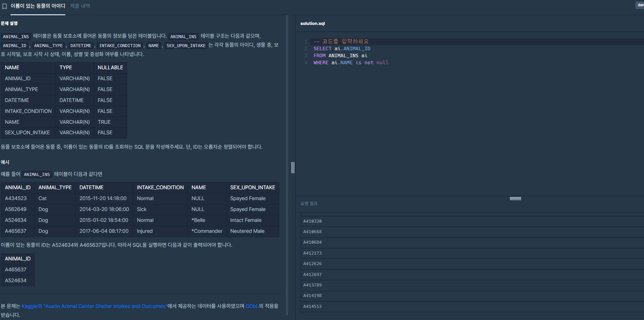Image resolution: width=644 pixels, height=320 pixels.
Task: Open the ODbL license link
Action: (252, 306)
